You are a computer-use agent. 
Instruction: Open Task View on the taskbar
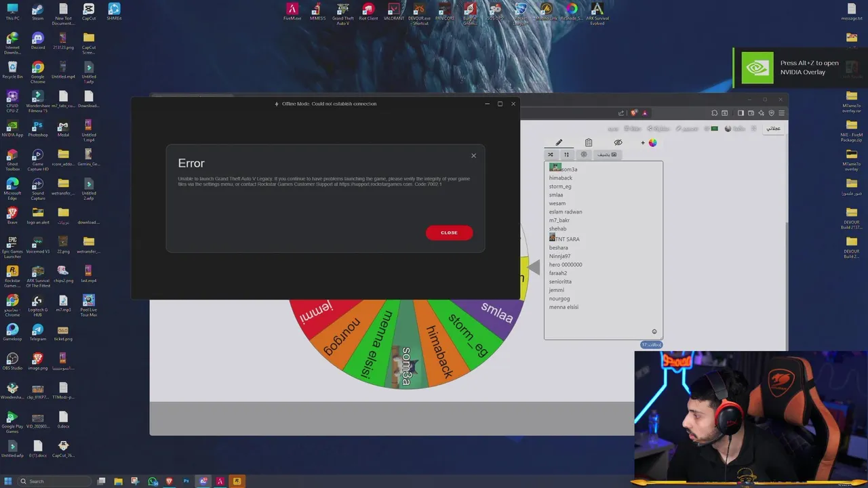pos(101,481)
